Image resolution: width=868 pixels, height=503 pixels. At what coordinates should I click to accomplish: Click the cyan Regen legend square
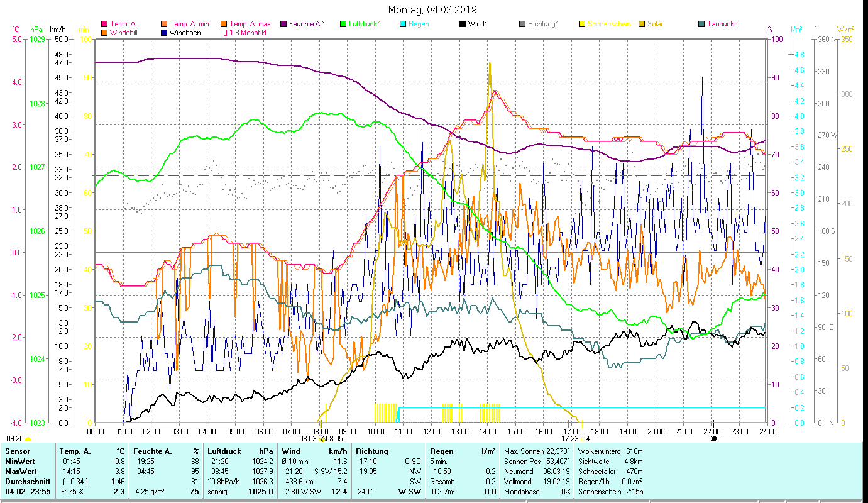click(403, 25)
